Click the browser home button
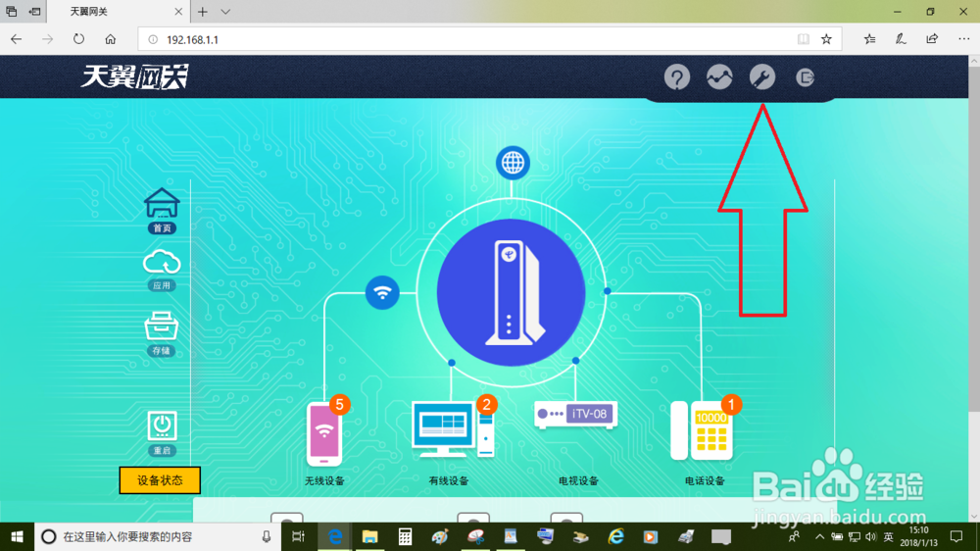This screenshot has height=551, width=980. tap(111, 39)
